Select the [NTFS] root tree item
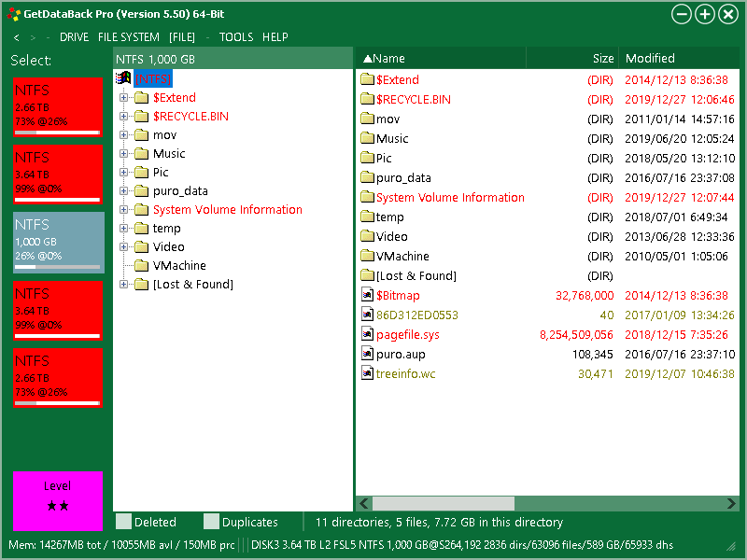This screenshot has height=560, width=747. [153, 78]
